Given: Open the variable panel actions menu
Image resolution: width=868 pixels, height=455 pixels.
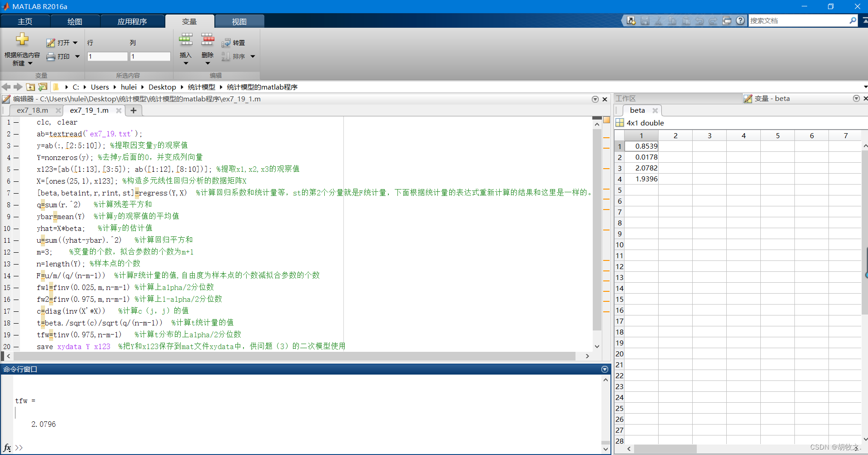Looking at the screenshot, I should click(x=856, y=99).
